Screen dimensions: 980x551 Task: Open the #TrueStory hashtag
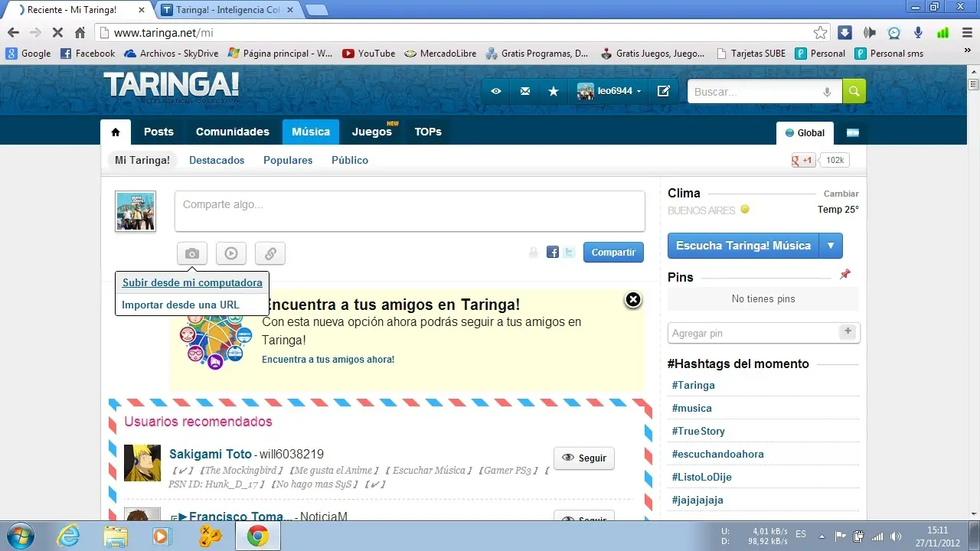(x=698, y=431)
